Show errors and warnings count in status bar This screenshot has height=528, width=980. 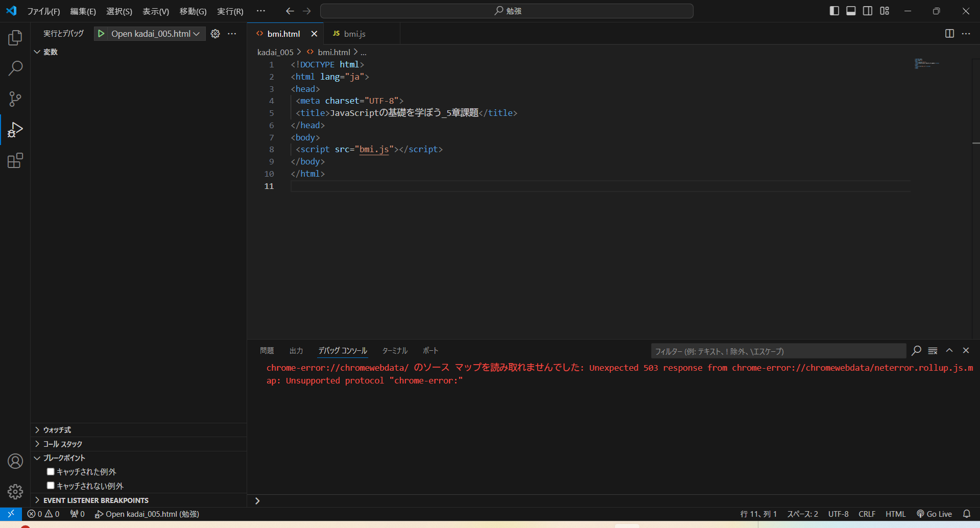(x=43, y=514)
